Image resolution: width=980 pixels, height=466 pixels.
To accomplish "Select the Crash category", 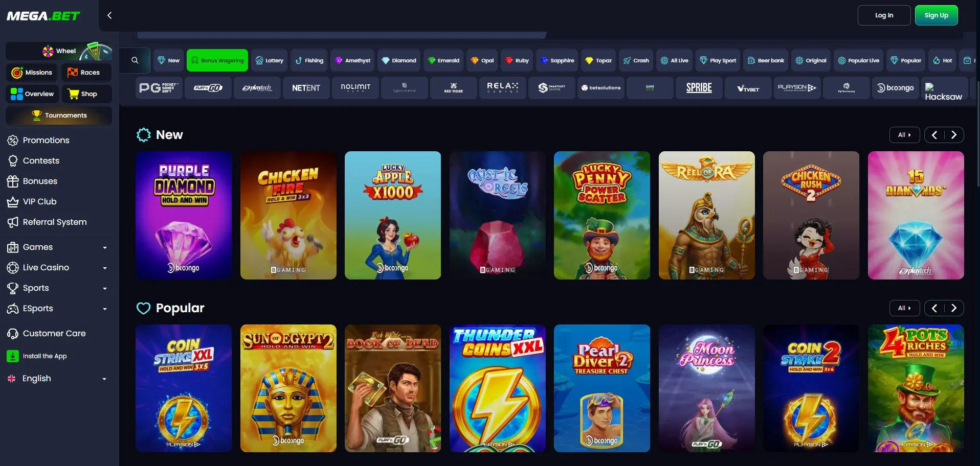I will tap(636, 60).
